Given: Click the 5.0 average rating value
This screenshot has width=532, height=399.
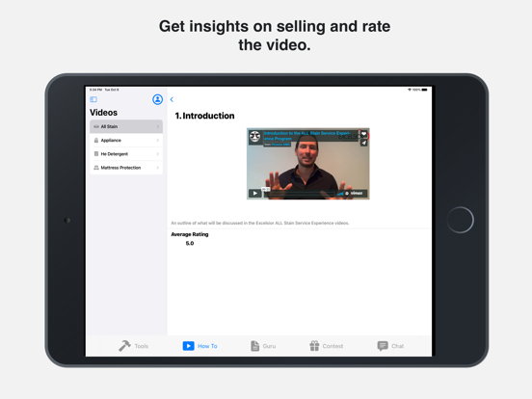Looking at the screenshot, I should click(190, 243).
